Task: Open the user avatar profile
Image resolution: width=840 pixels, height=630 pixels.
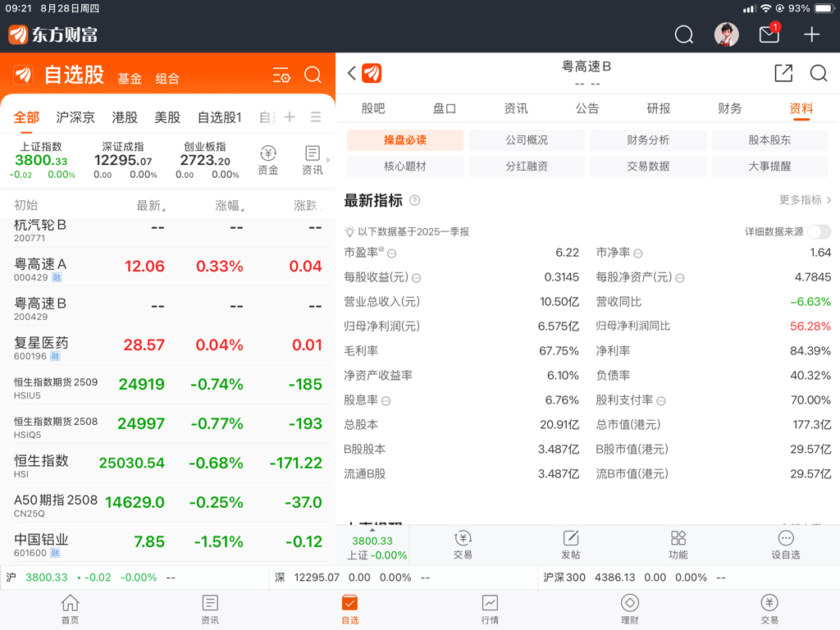Action: (x=727, y=34)
